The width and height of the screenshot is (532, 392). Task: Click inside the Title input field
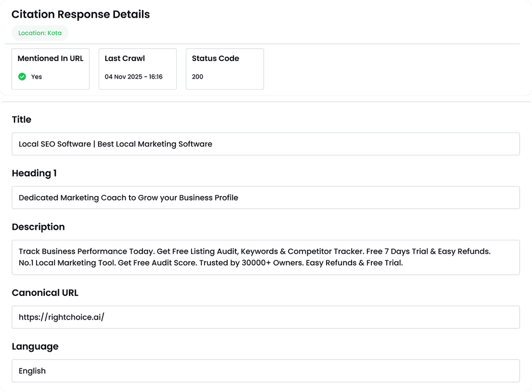click(266, 144)
